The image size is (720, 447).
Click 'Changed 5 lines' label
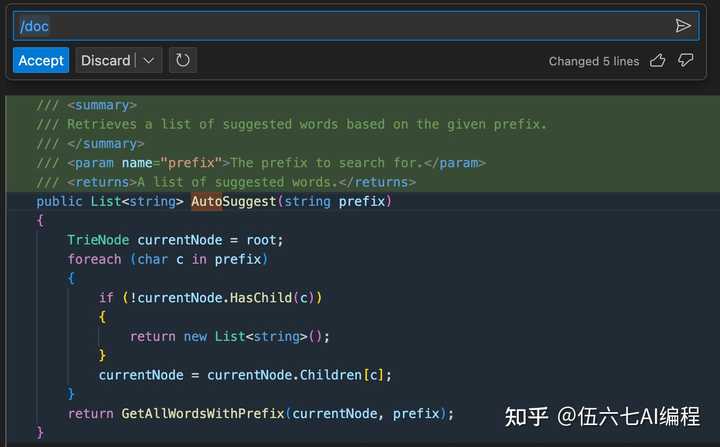pos(594,61)
